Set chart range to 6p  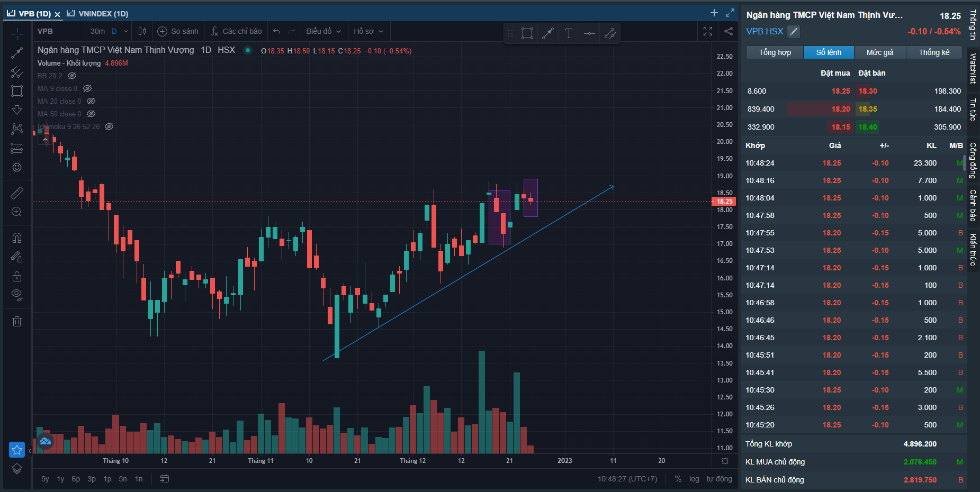coord(76,479)
